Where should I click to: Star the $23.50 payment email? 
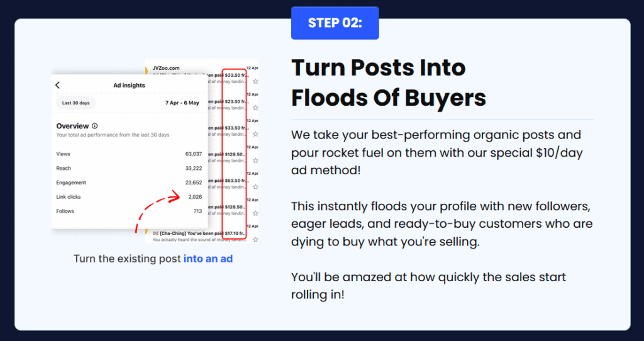click(x=255, y=108)
